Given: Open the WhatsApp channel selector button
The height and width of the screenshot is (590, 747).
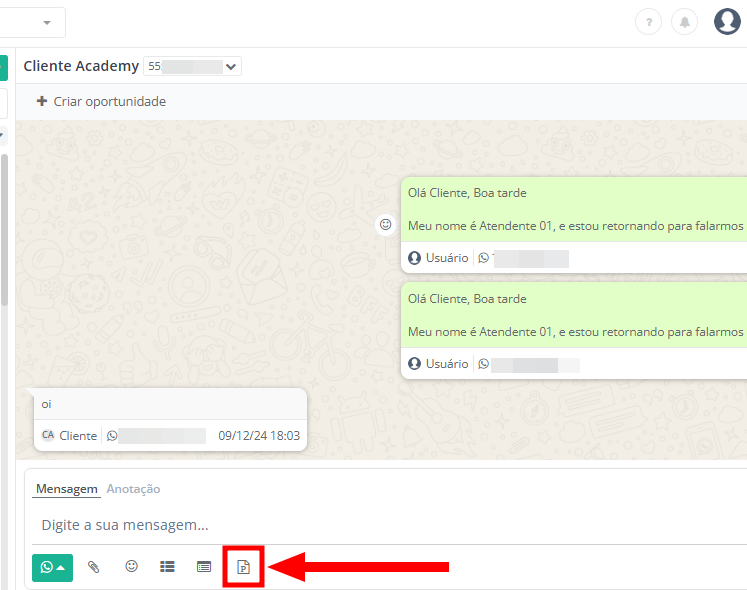Looking at the screenshot, I should [52, 567].
